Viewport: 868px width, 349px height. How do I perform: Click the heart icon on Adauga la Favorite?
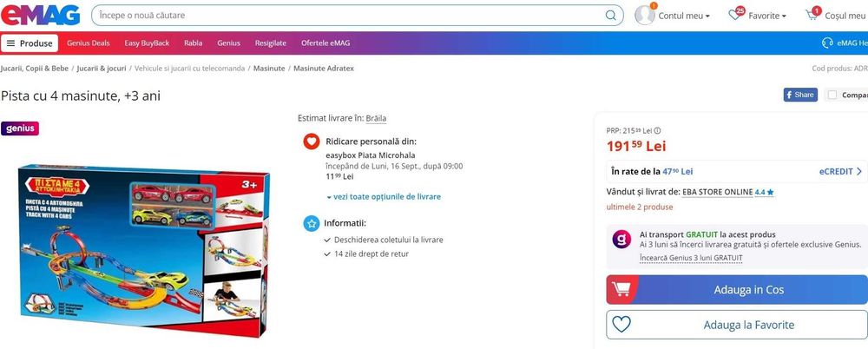[x=621, y=325]
